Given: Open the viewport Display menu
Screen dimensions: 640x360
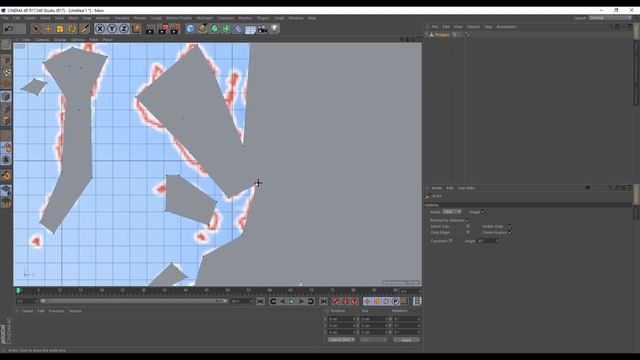Looking at the screenshot, I should [60, 40].
